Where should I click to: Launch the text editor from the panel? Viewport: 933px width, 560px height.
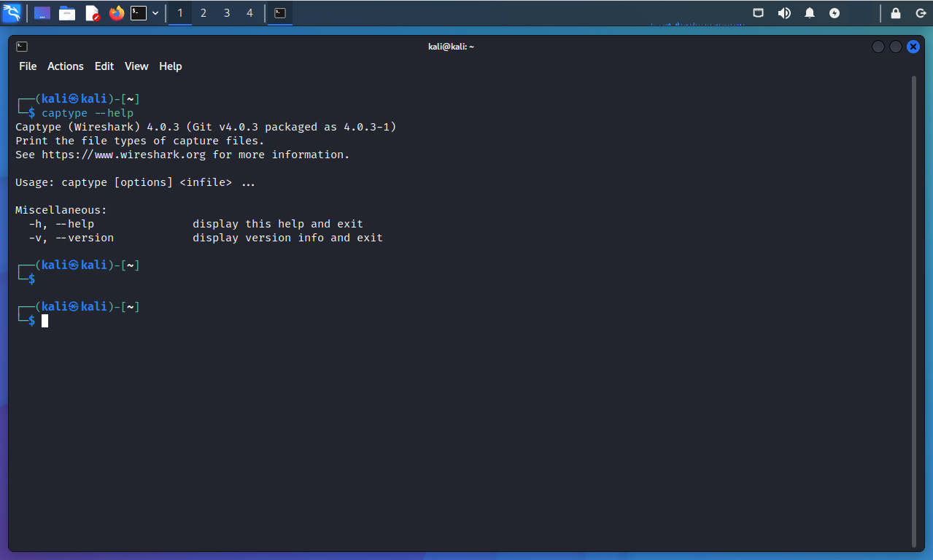coord(92,13)
